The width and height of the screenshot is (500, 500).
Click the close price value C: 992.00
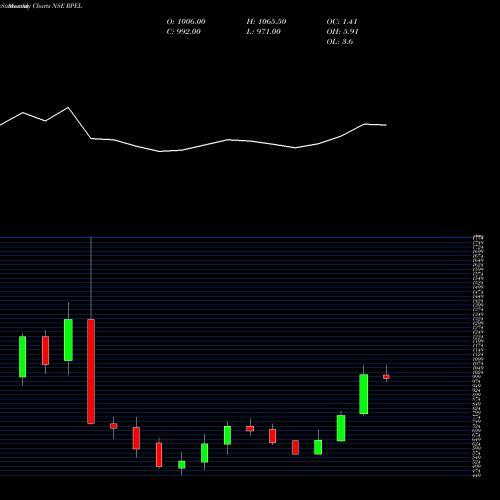point(184,32)
